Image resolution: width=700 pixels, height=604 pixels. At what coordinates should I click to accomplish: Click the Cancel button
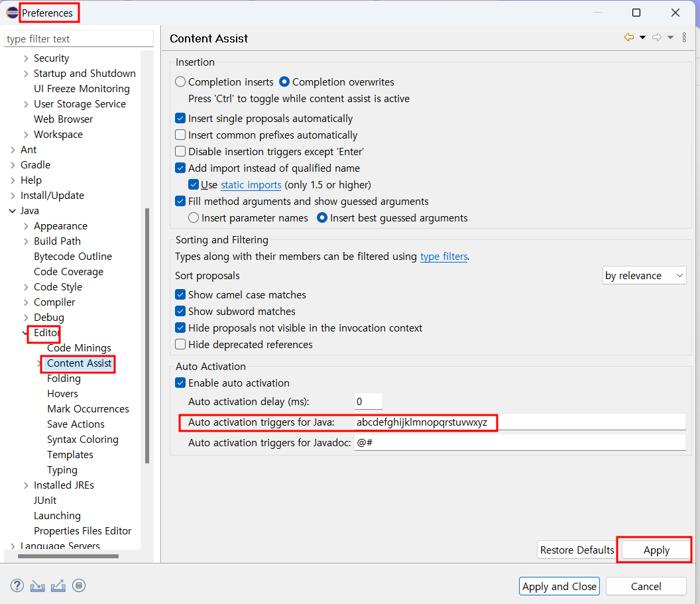(x=646, y=586)
